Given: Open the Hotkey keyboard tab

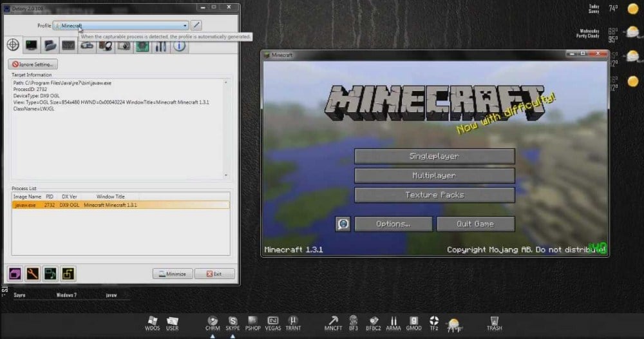Looking at the screenshot, I should pyautogui.click(x=68, y=44).
